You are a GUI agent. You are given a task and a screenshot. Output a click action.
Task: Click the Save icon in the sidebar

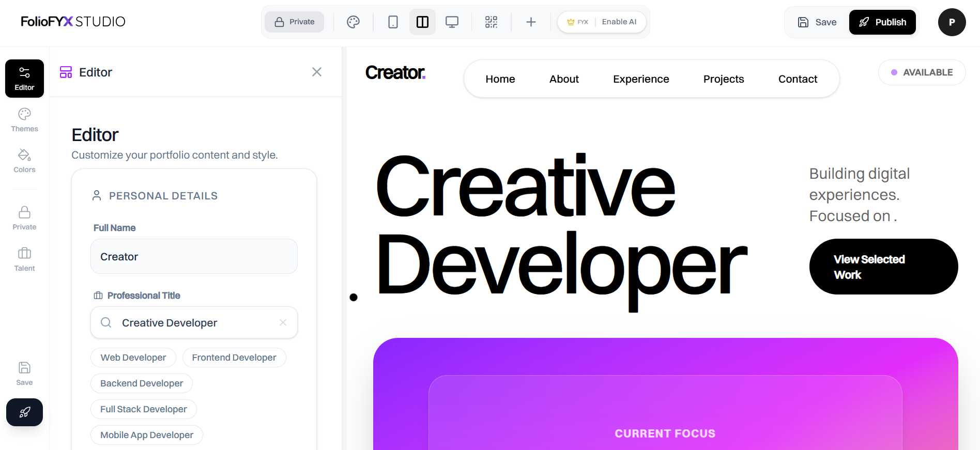coord(24,374)
